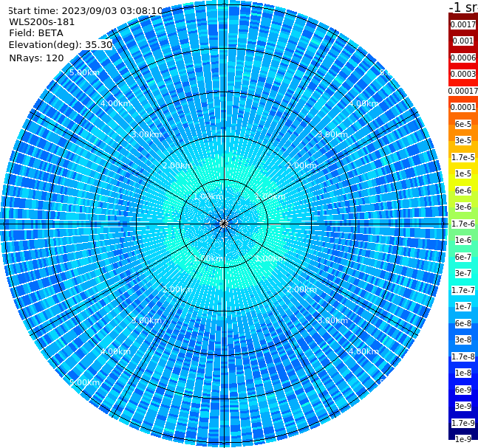Select the WLS200s-181 instrument label
Viewport: 478px width, 448px height.
coord(42,22)
